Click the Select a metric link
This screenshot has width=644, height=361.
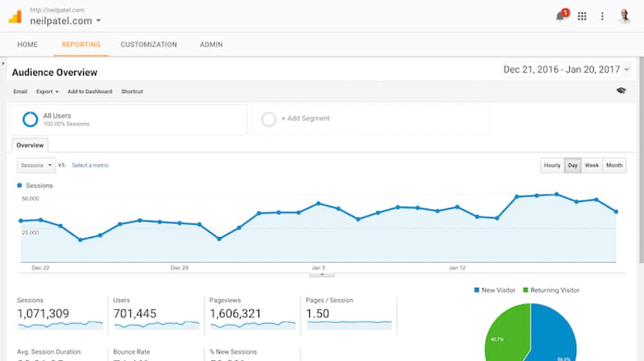[90, 165]
